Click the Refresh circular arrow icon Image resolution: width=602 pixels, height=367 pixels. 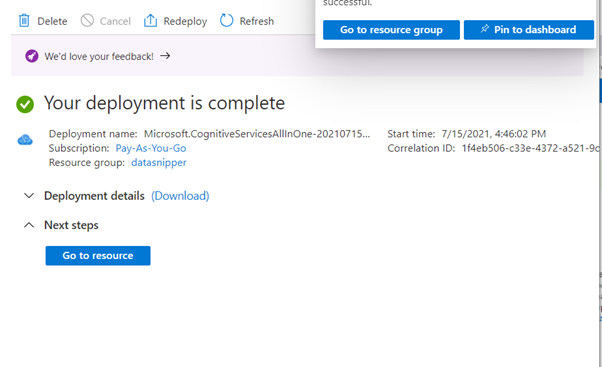[227, 20]
